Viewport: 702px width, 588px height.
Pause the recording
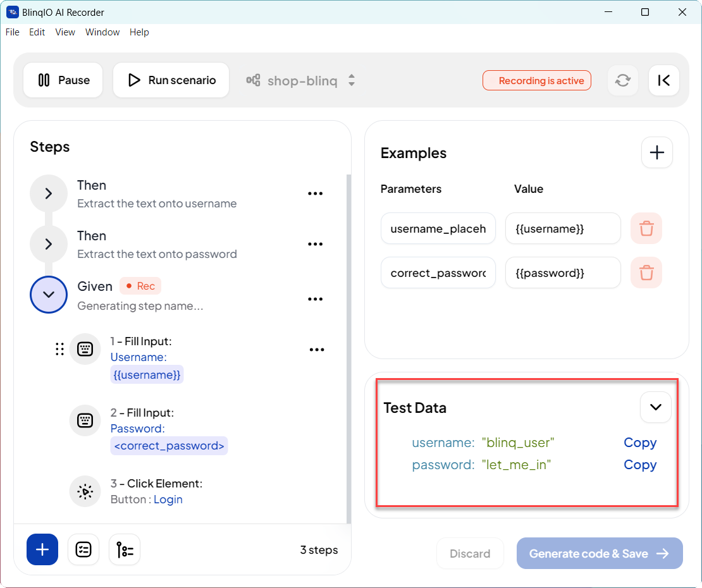(x=63, y=80)
